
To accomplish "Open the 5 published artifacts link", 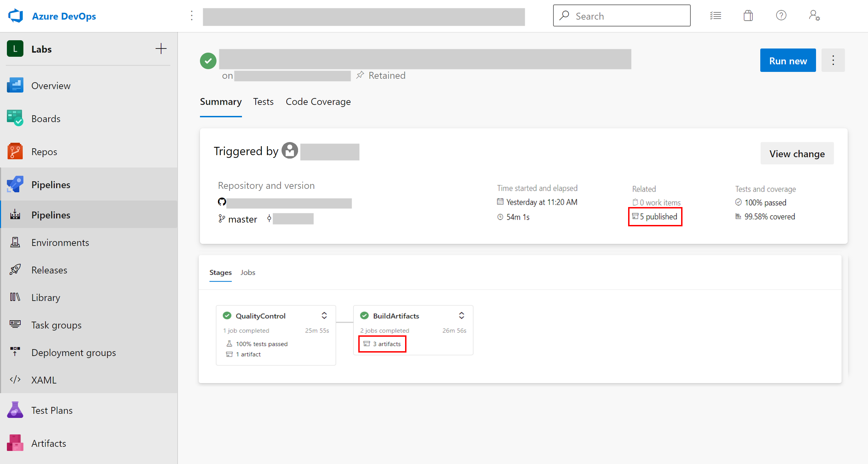I will (655, 217).
